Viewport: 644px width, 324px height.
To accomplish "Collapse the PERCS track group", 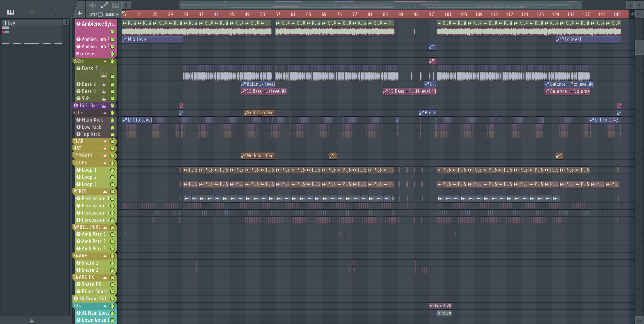I will click(x=105, y=191).
